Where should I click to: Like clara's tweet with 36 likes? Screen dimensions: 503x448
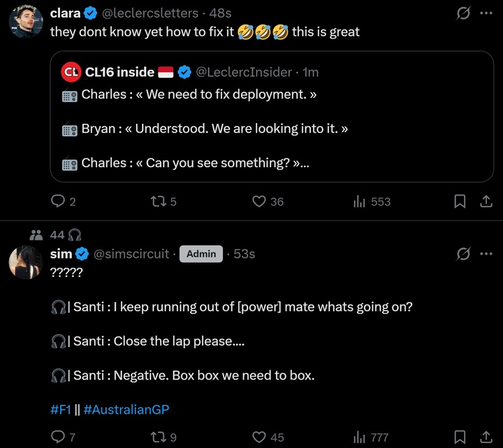click(259, 201)
